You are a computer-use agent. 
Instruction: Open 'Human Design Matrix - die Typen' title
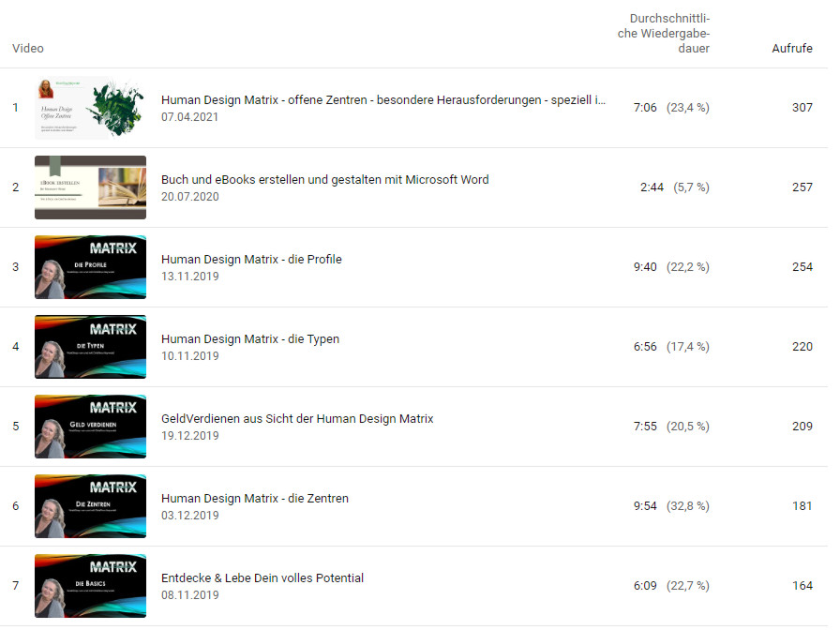click(249, 338)
